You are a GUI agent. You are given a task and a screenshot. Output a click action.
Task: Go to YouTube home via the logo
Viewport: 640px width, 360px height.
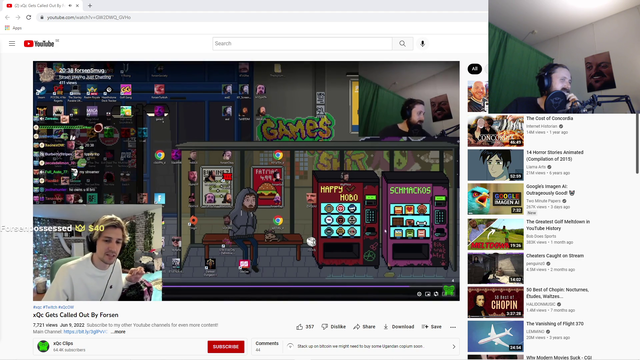pos(39,44)
